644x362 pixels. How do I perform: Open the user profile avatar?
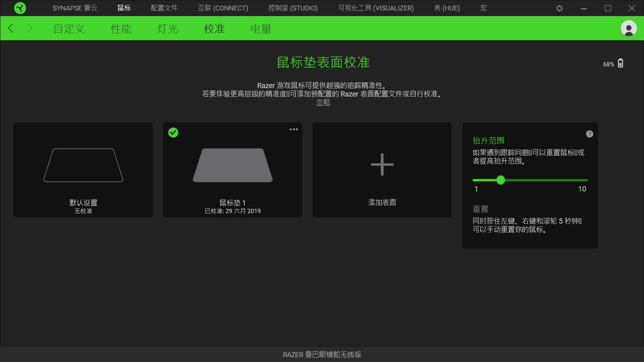click(x=628, y=29)
